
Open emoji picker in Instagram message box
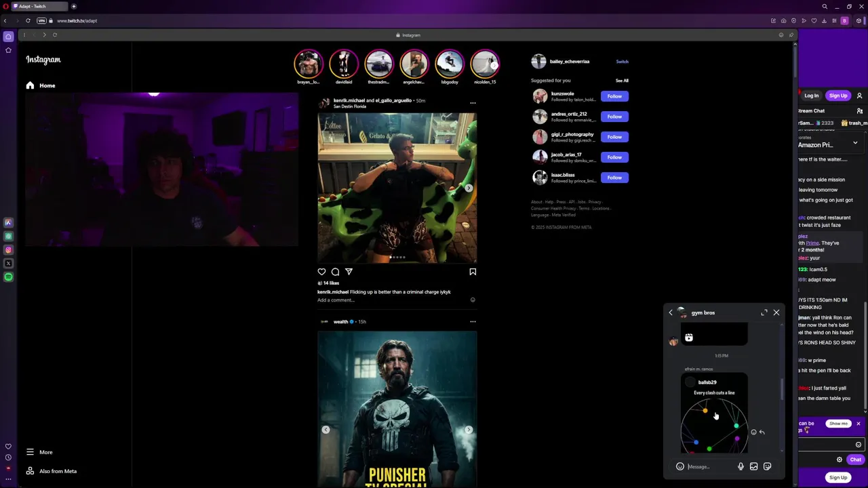pos(679,466)
